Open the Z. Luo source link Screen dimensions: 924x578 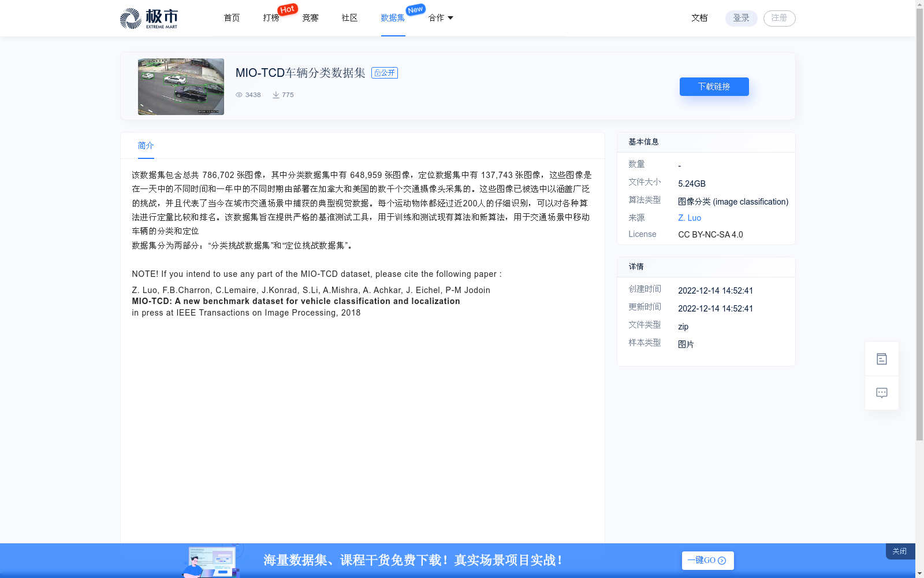(x=690, y=218)
